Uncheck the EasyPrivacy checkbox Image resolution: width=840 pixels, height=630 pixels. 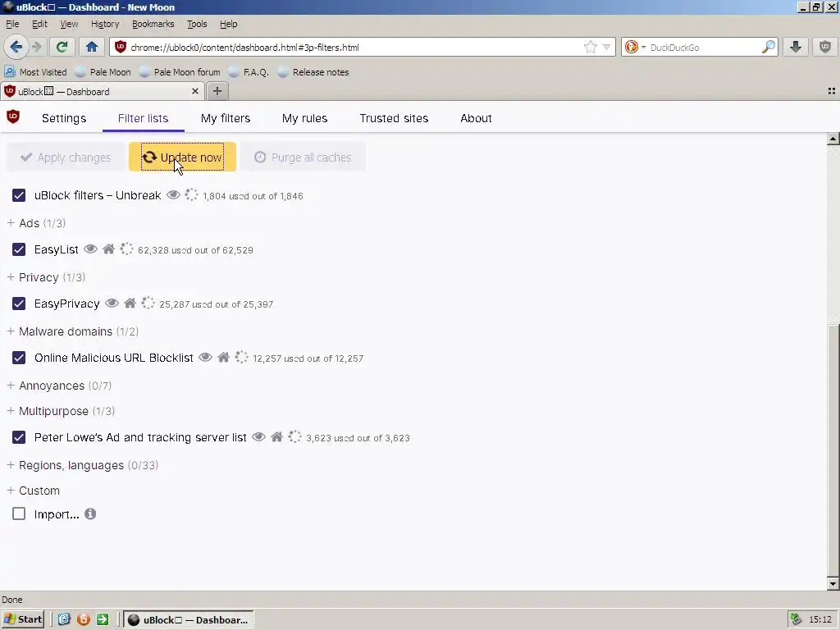click(19, 304)
